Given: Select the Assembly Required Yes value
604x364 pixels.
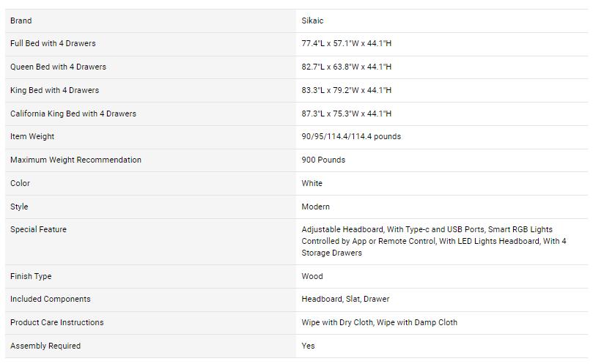Looking at the screenshot, I should (x=308, y=346).
